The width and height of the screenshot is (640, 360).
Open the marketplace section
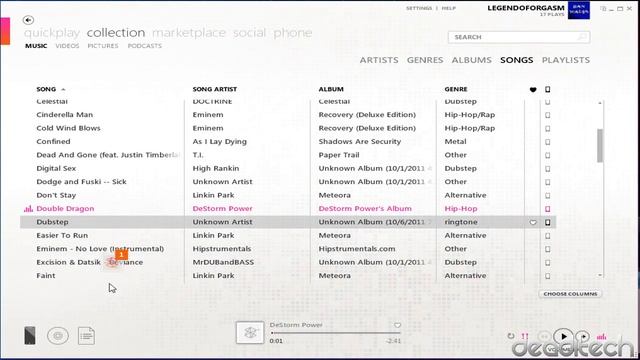point(189,33)
